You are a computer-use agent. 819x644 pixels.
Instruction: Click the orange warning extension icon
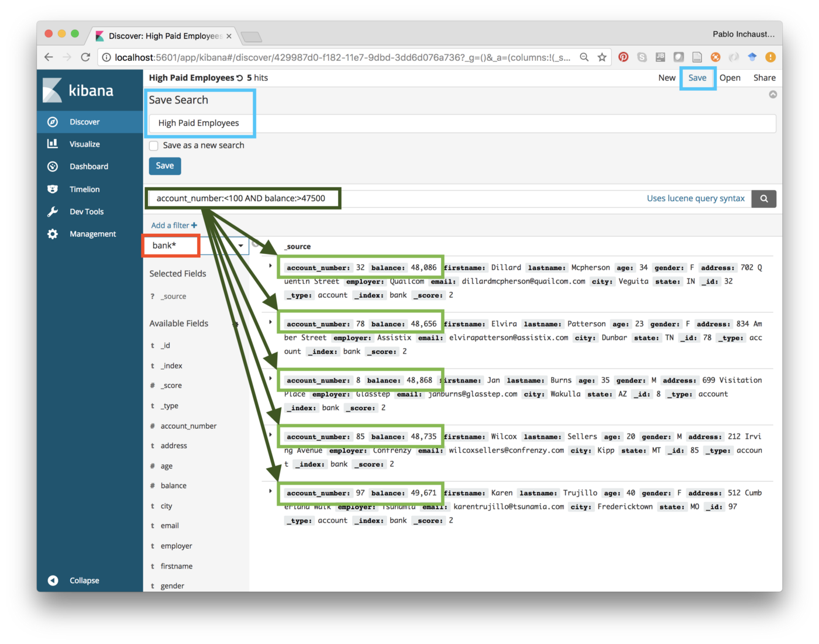pyautogui.click(x=770, y=57)
